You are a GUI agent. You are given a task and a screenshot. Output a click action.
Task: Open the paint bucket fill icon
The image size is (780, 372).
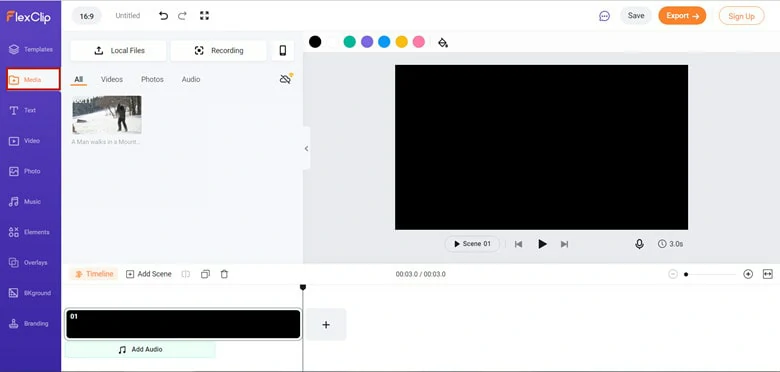(443, 42)
